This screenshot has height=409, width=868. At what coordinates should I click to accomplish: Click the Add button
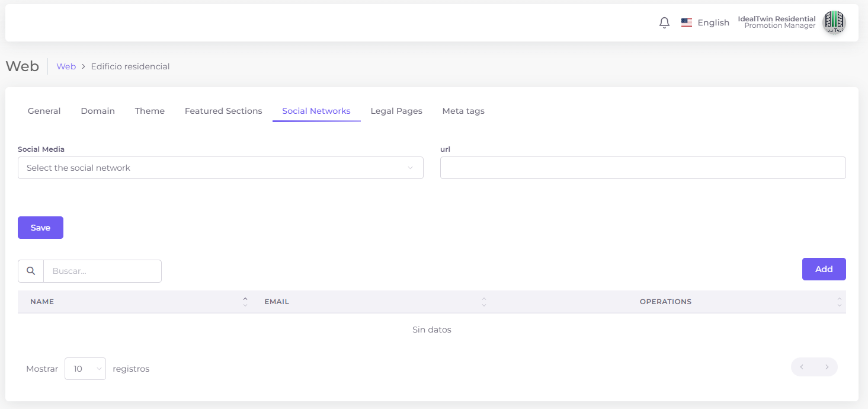coord(824,269)
